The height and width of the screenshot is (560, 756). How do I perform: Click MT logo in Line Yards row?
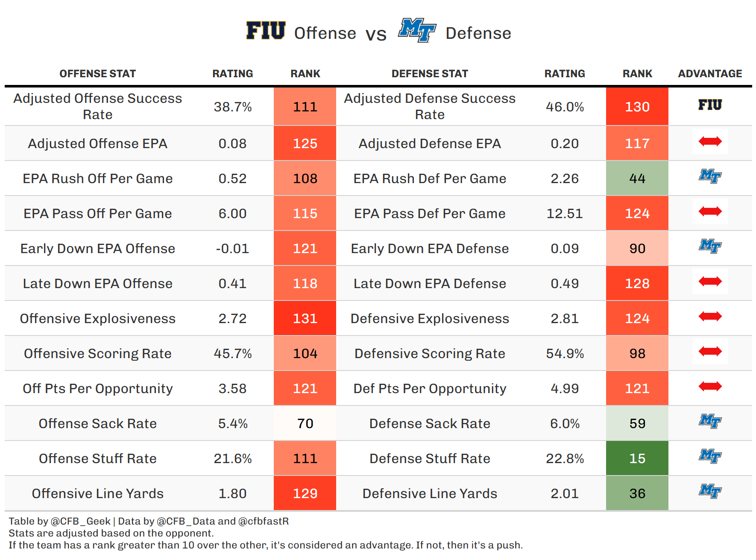(x=710, y=491)
